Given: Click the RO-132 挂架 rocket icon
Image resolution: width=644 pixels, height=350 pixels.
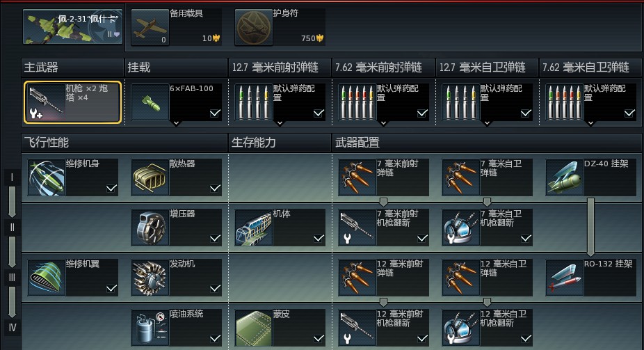Looking at the screenshot, I should (x=564, y=278).
